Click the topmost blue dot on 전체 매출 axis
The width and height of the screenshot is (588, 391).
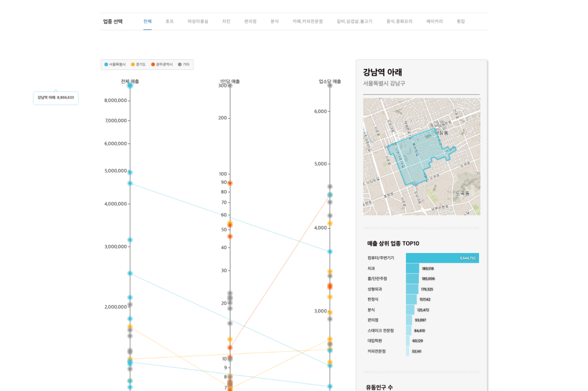point(130,85)
